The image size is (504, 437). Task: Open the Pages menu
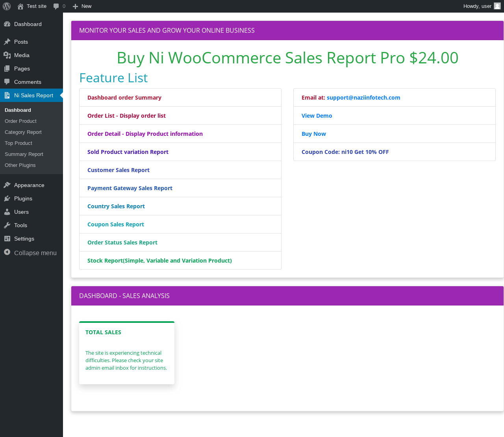pyautogui.click(x=31, y=69)
